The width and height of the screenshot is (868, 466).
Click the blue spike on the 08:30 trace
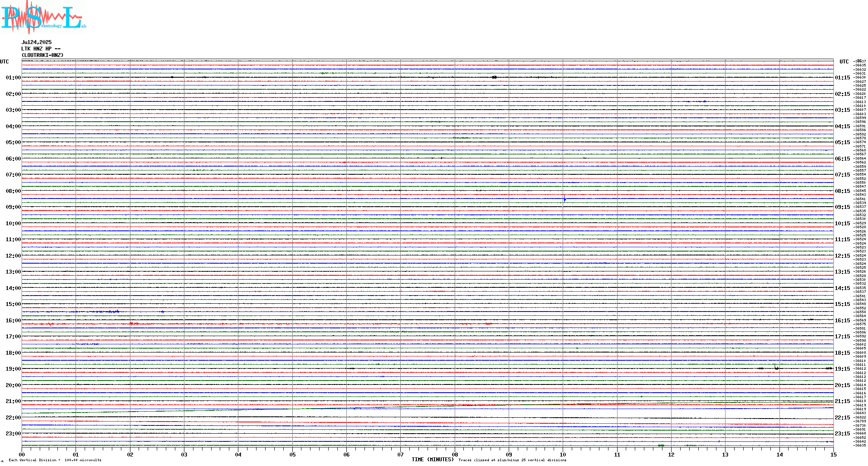(x=564, y=199)
